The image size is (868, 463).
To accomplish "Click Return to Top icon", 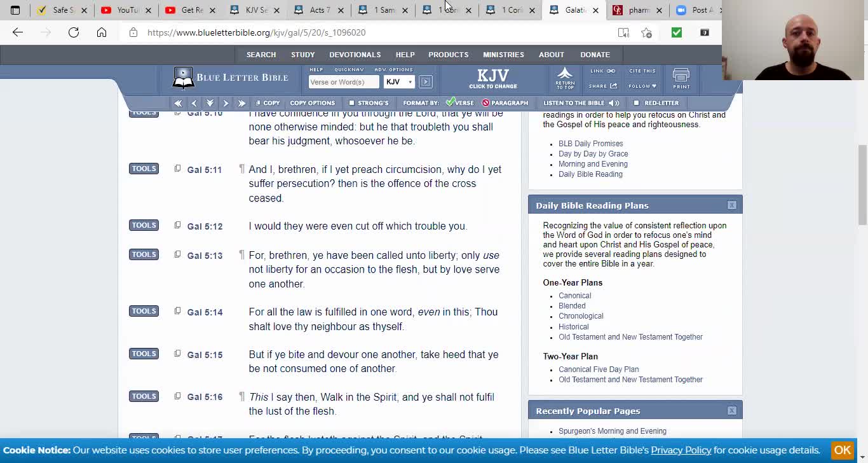I will (565, 78).
